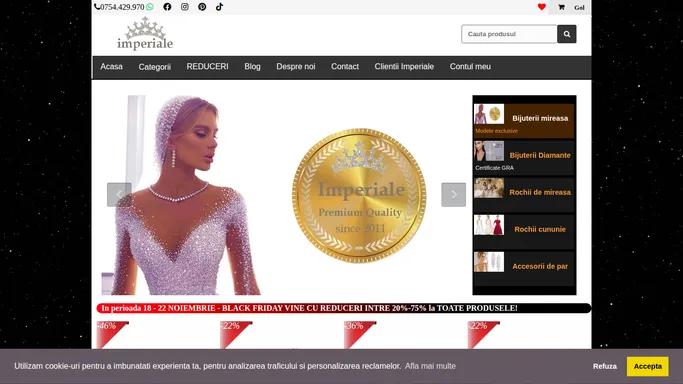Click the Black Friday reduceri banner

(344, 308)
